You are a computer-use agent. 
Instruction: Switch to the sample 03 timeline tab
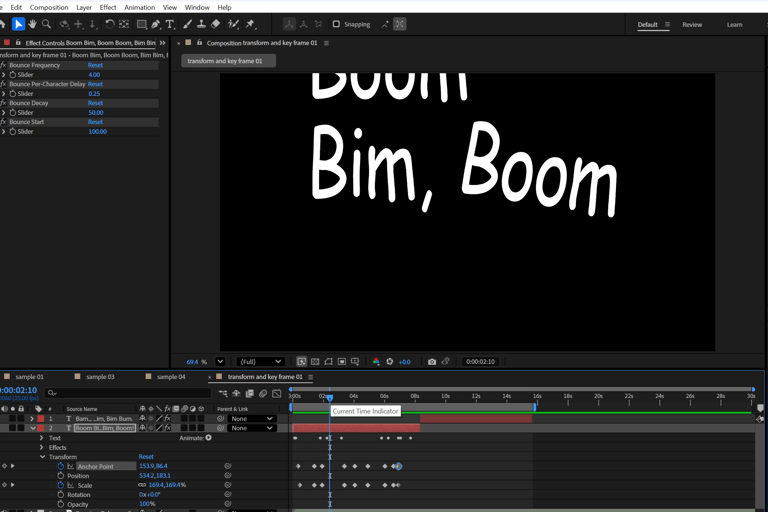pyautogui.click(x=100, y=377)
